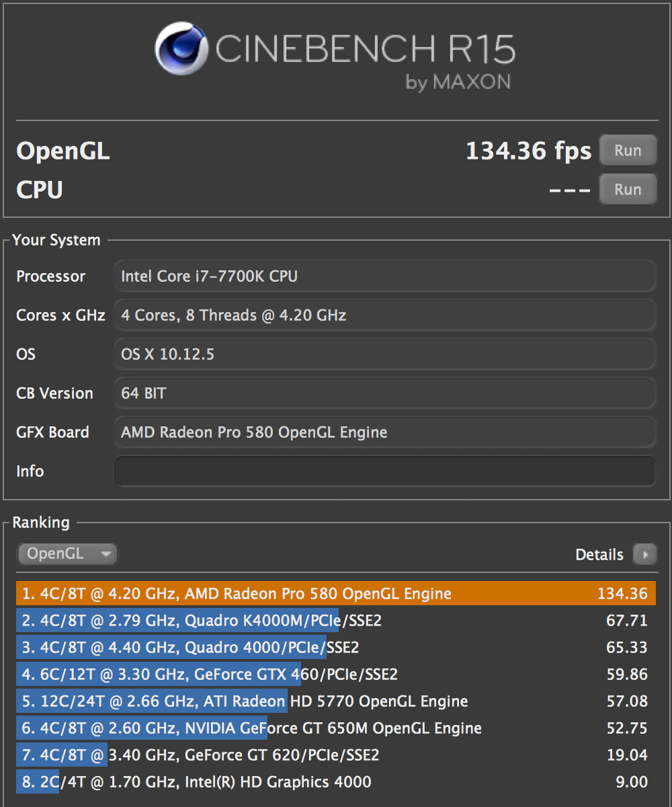The height and width of the screenshot is (807, 672).
Task: Run the OpenGL benchmark test
Action: coord(627,151)
